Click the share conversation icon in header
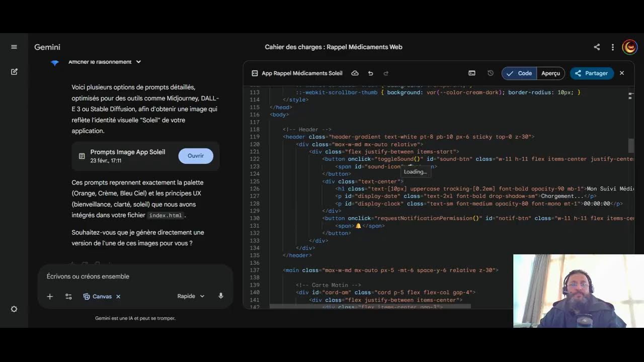Screen dimensions: 644x362 click(x=597, y=47)
